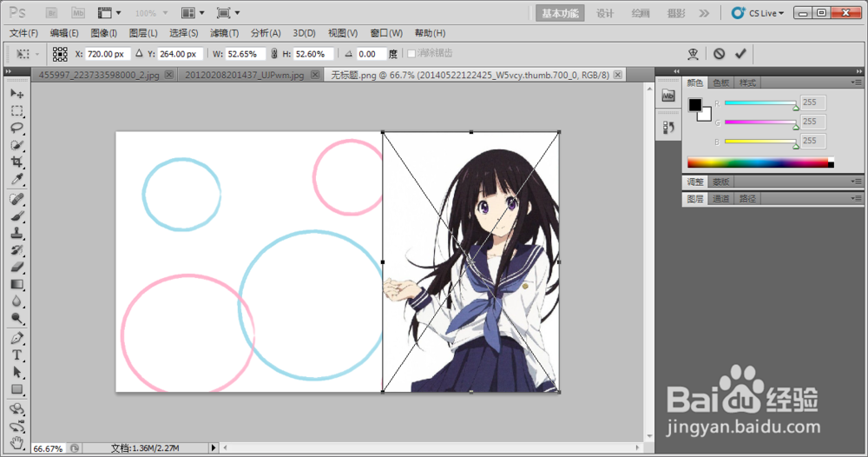868x457 pixels.
Task: Select the 设计 workspace button
Action: (x=605, y=13)
